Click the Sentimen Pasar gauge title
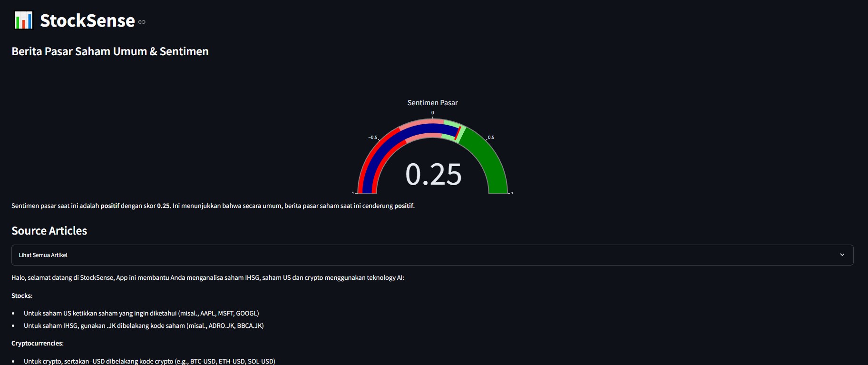Image resolution: width=868 pixels, height=365 pixels. [432, 103]
